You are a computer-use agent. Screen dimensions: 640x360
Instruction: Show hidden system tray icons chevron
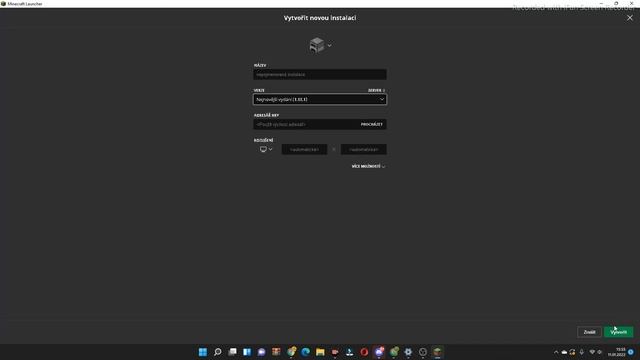tap(556, 352)
